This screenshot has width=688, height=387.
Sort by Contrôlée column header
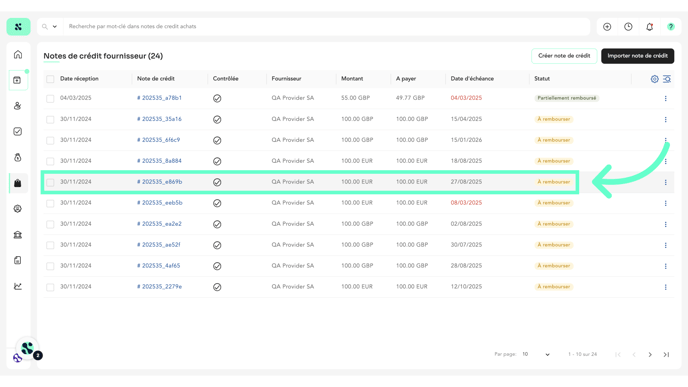tap(226, 79)
